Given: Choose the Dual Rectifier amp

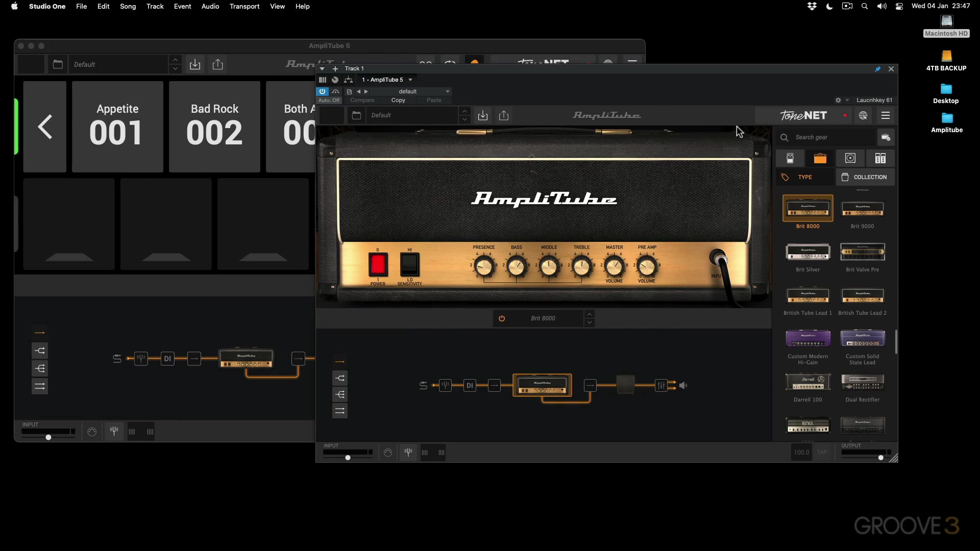Looking at the screenshot, I should [863, 382].
